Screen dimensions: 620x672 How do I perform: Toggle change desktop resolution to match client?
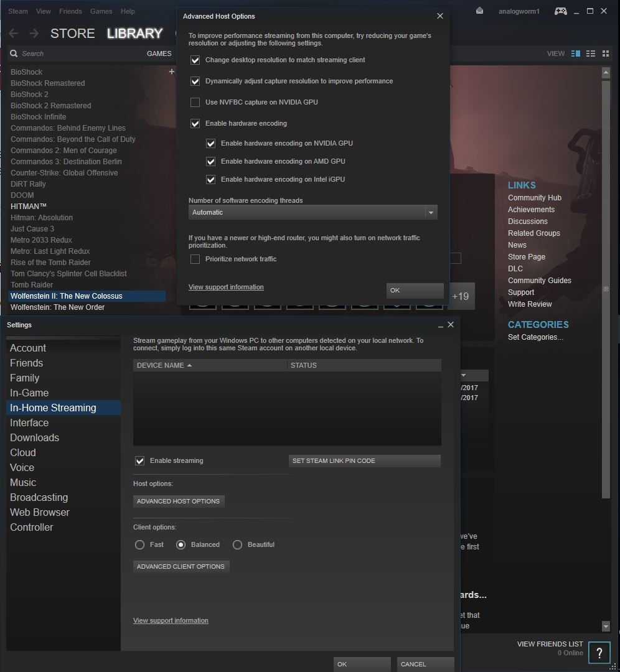click(195, 60)
